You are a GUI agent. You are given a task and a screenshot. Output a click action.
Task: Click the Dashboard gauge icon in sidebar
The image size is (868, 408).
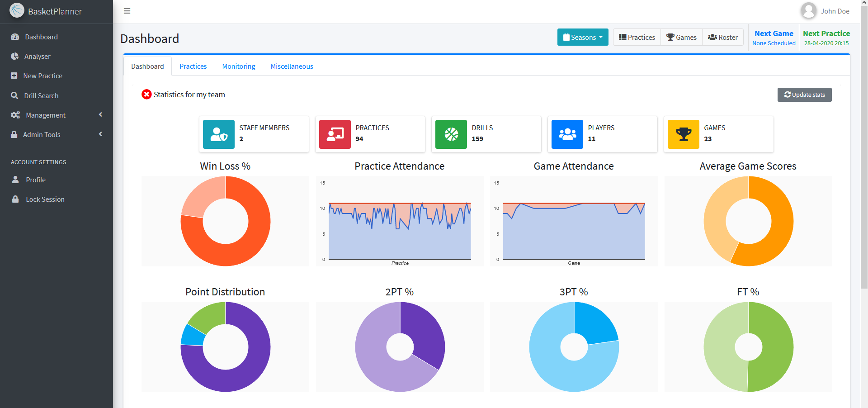[15, 37]
